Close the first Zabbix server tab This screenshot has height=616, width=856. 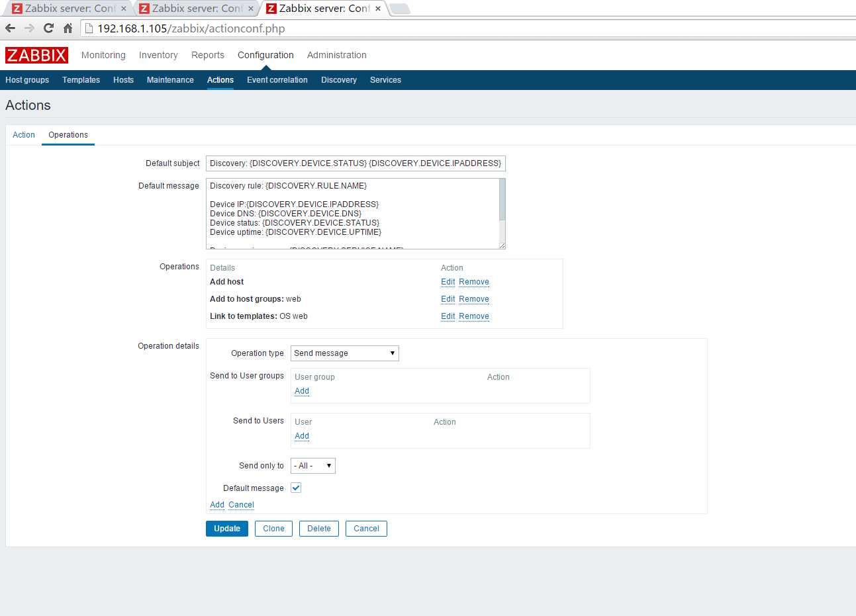click(x=124, y=9)
